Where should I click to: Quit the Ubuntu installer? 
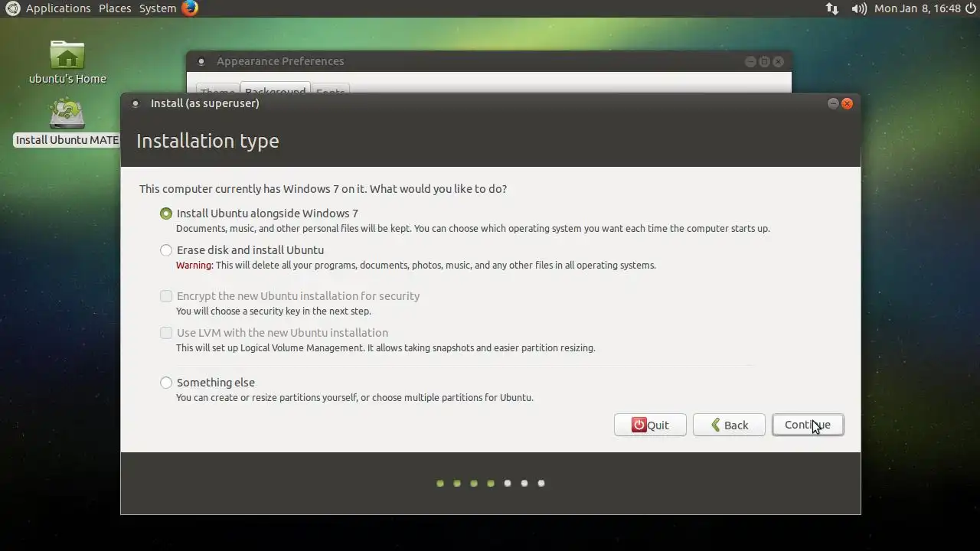tap(650, 425)
